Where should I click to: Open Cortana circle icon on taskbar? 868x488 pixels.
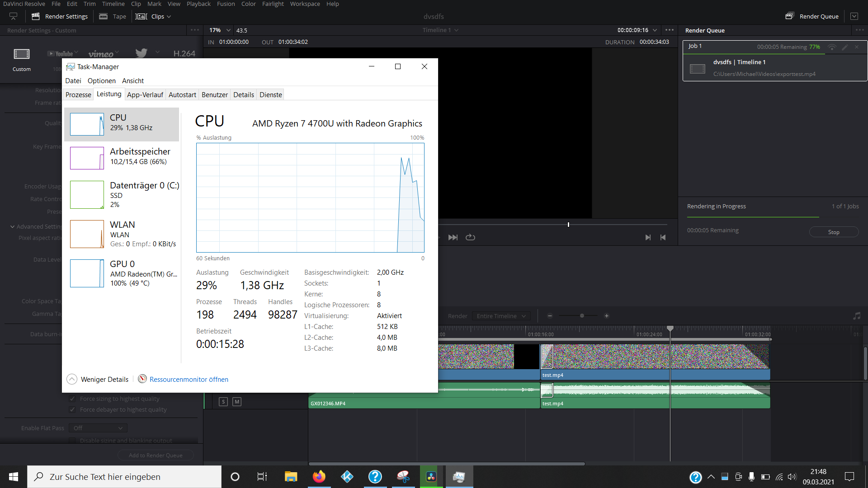tap(235, 477)
